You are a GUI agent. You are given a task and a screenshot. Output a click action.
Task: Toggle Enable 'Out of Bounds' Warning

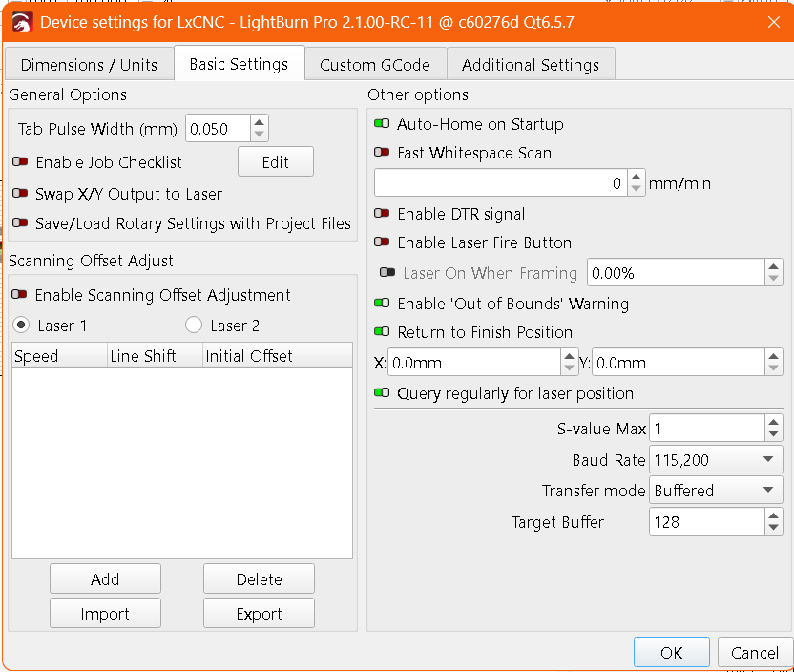point(382,303)
